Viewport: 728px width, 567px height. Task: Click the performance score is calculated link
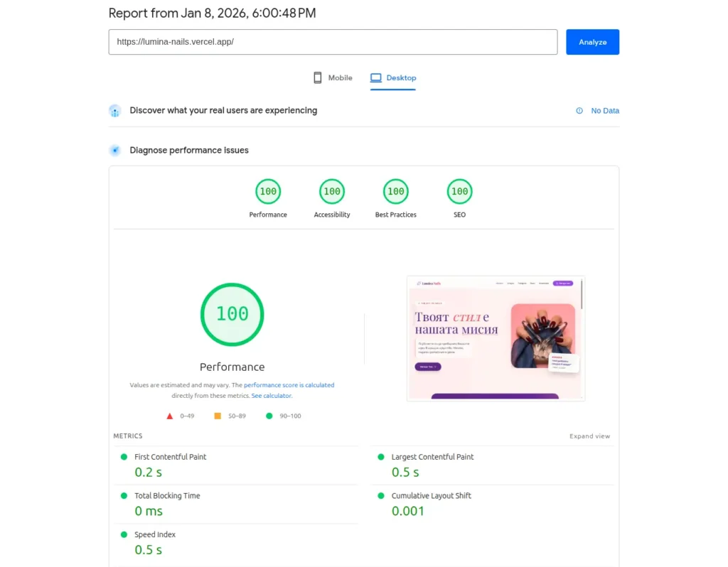[x=287, y=384]
